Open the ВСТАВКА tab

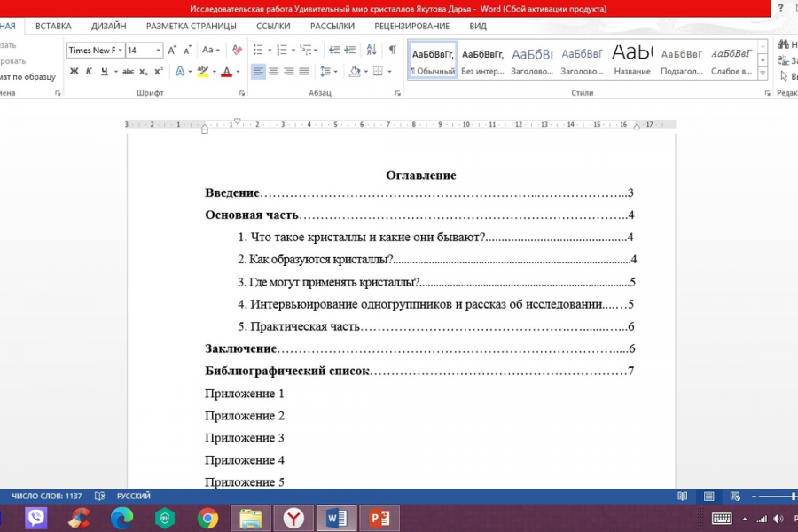(53, 26)
